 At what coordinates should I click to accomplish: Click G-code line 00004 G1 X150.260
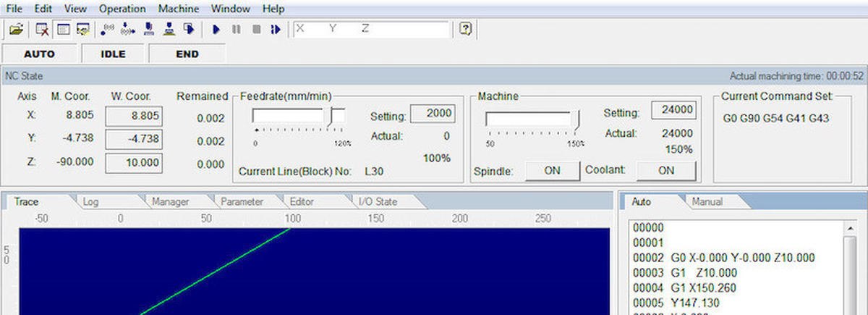point(685,287)
